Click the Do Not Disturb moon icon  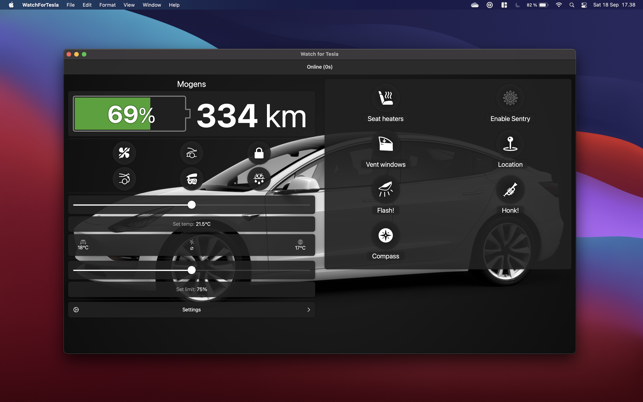tap(517, 5)
